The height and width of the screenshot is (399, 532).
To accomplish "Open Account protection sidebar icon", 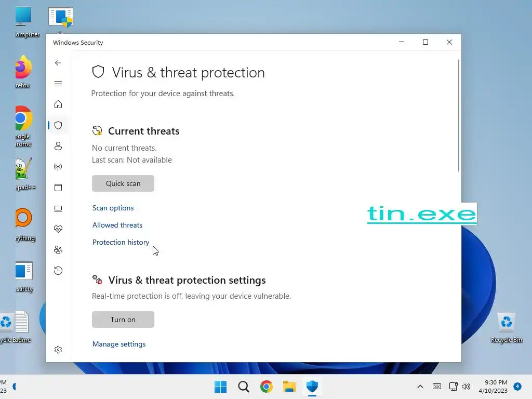I will pyautogui.click(x=58, y=146).
